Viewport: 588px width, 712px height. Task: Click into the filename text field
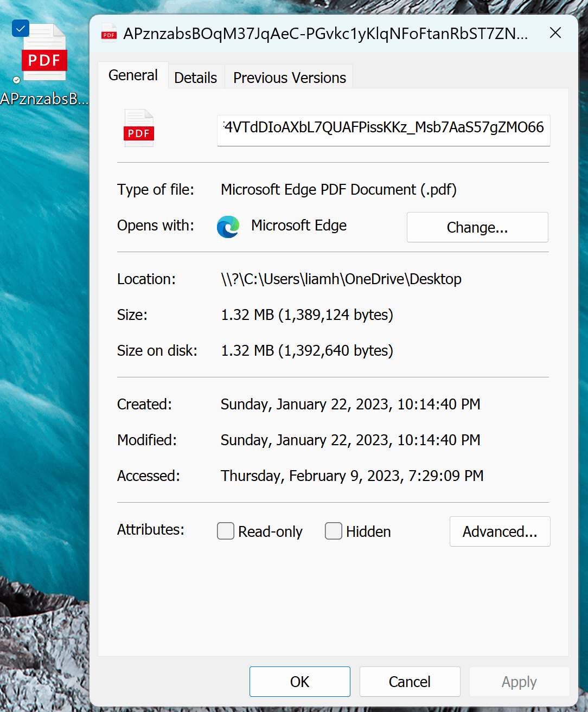[384, 130]
